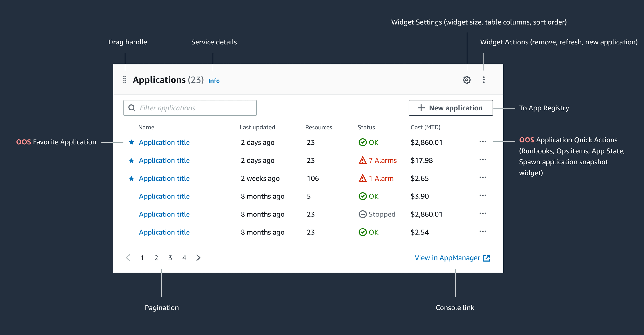Open widget settings gear icon

point(466,80)
